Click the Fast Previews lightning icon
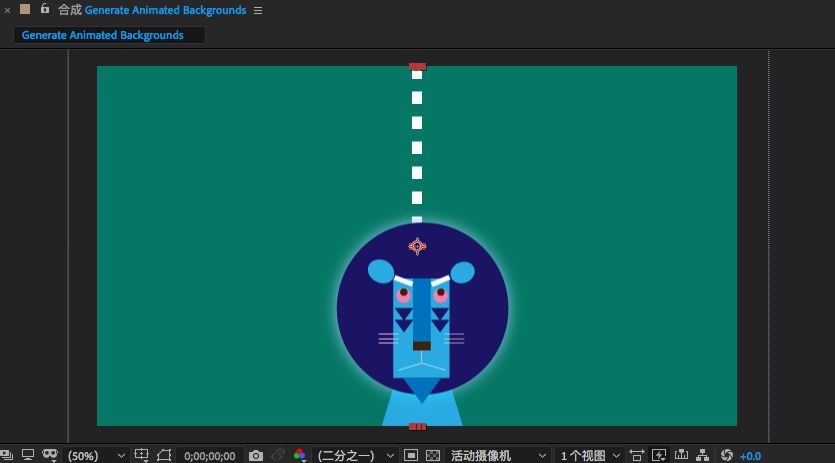Image resolution: width=835 pixels, height=463 pixels. click(659, 455)
